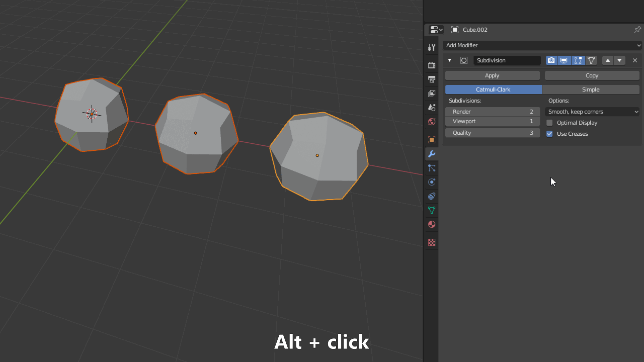This screenshot has width=644, height=362.
Task: Open the Scene properties tab
Action: (432, 107)
